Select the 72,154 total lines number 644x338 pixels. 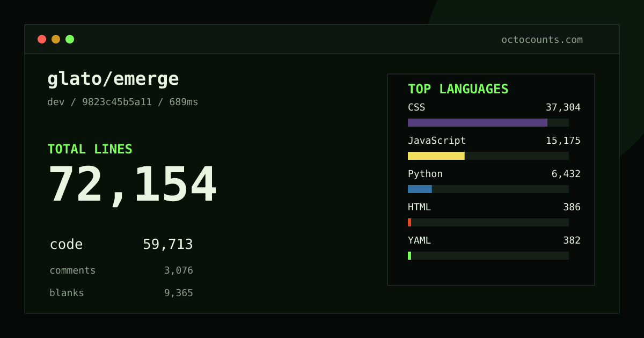(x=133, y=185)
